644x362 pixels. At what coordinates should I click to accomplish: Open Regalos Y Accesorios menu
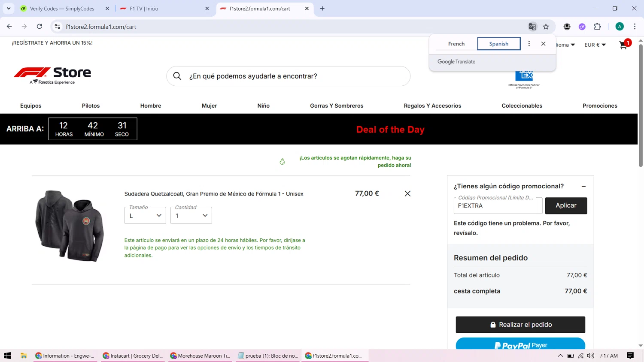pyautogui.click(x=432, y=106)
